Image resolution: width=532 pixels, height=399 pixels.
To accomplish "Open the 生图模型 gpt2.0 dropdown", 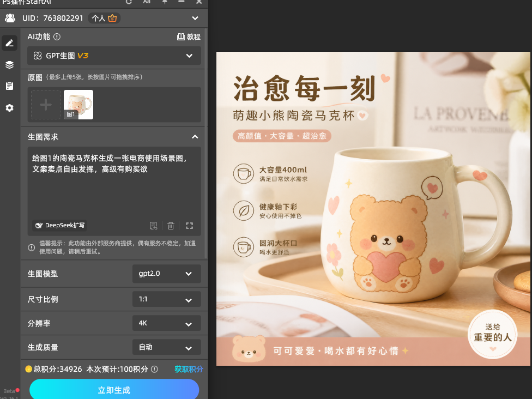I will [x=167, y=274].
